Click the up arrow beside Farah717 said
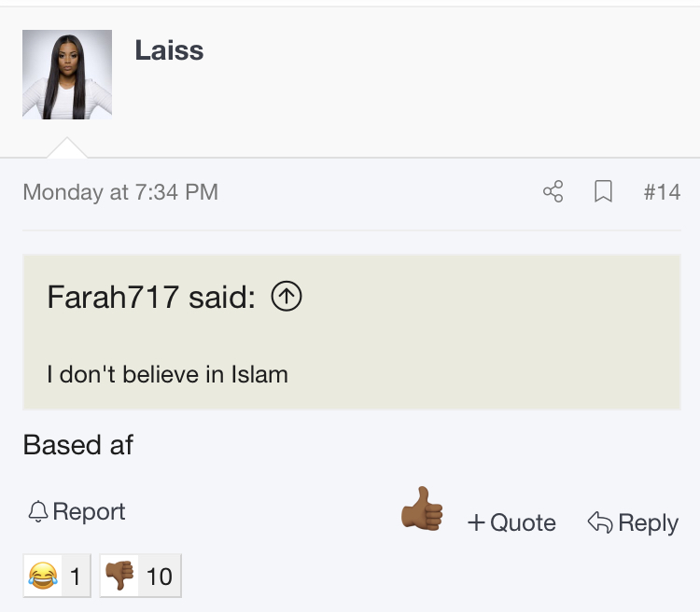 point(287,298)
